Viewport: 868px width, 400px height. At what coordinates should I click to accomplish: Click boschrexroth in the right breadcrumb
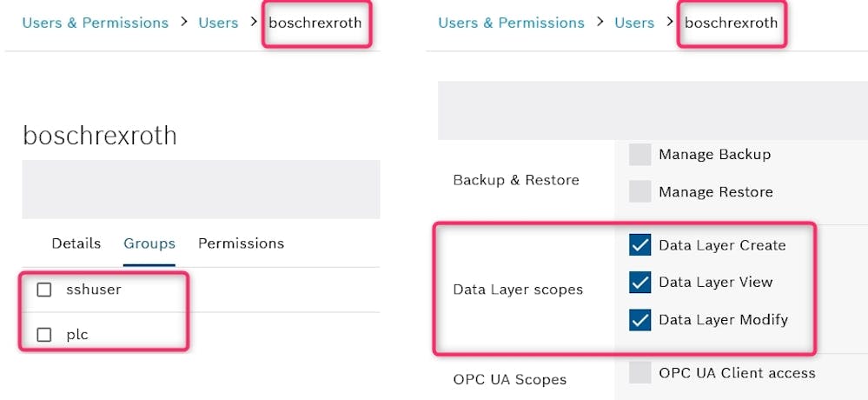pos(732,23)
